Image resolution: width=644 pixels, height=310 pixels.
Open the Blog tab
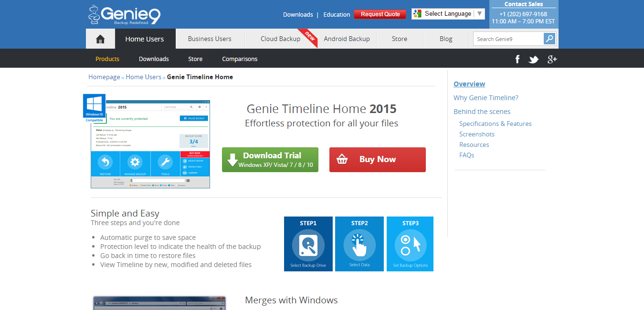(446, 39)
